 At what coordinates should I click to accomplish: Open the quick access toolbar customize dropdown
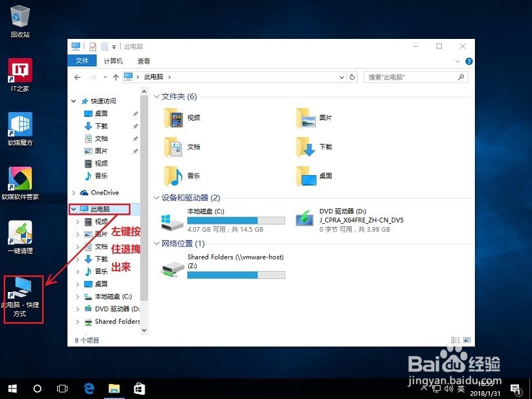click(x=114, y=46)
